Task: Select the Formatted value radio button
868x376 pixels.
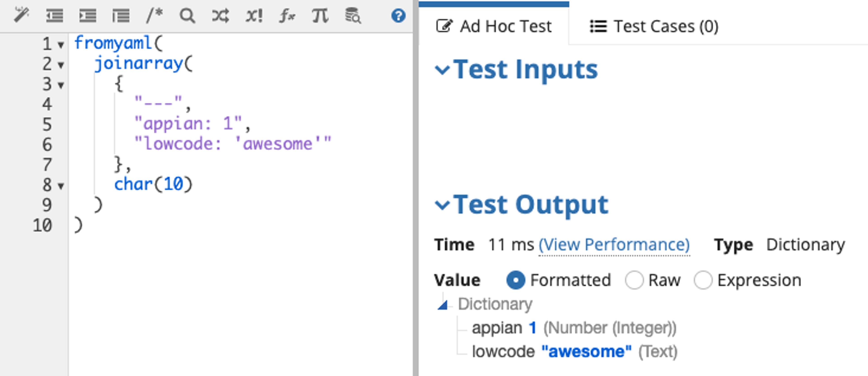Action: (516, 280)
